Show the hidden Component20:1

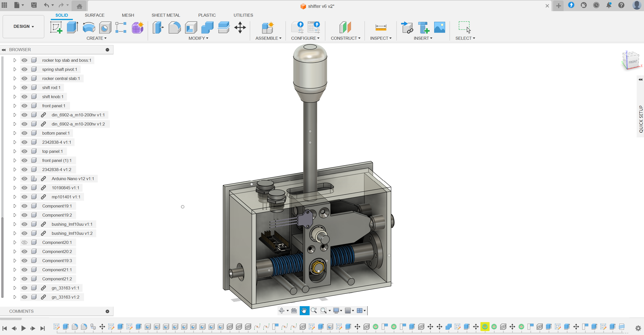(x=24, y=242)
